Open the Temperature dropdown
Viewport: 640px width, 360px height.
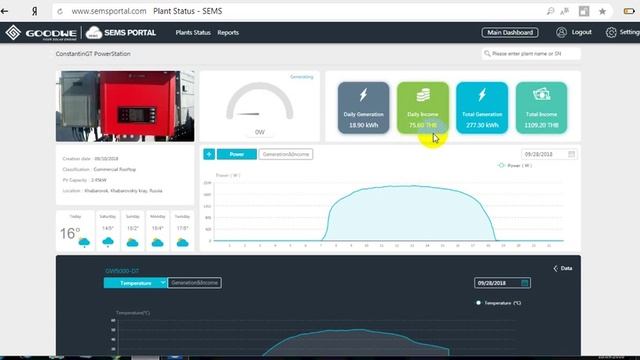pyautogui.click(x=136, y=283)
